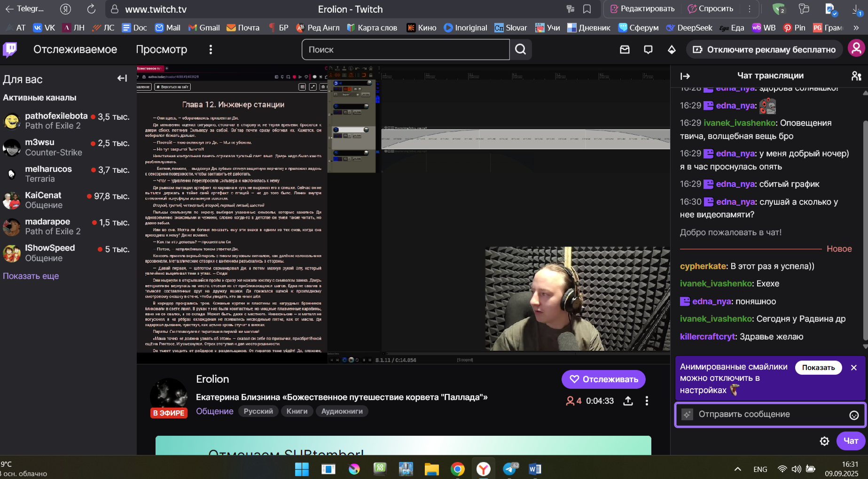Open the browser three-dots menu

pyautogui.click(x=750, y=9)
